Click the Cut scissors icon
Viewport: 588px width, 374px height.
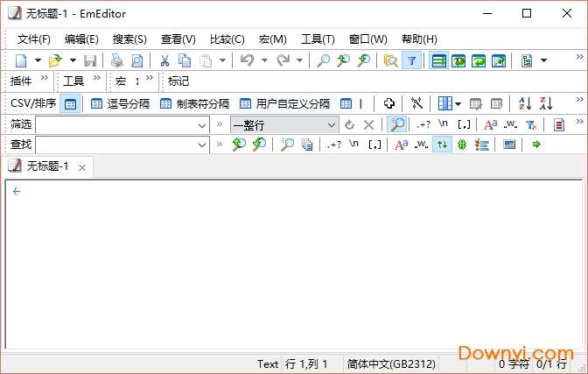[164, 60]
